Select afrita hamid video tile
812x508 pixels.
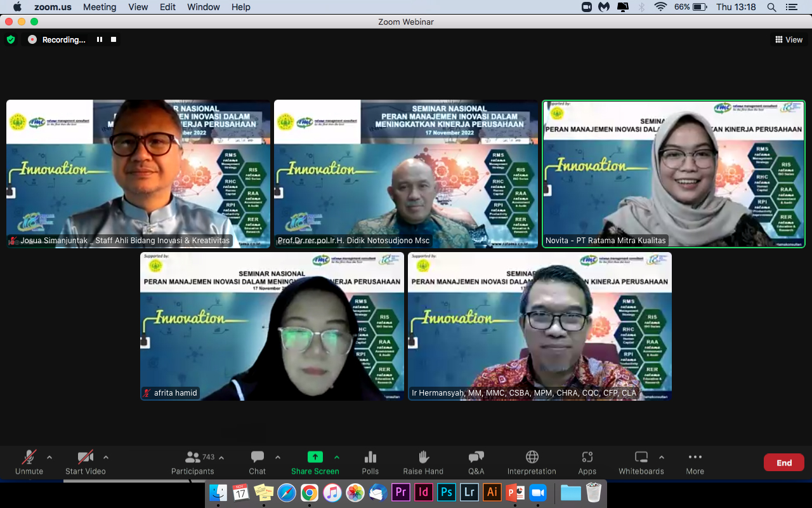[x=272, y=326]
